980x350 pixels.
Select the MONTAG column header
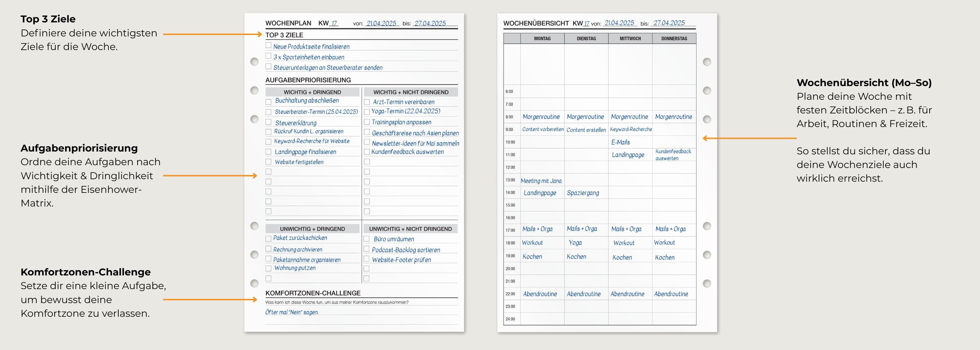click(542, 38)
